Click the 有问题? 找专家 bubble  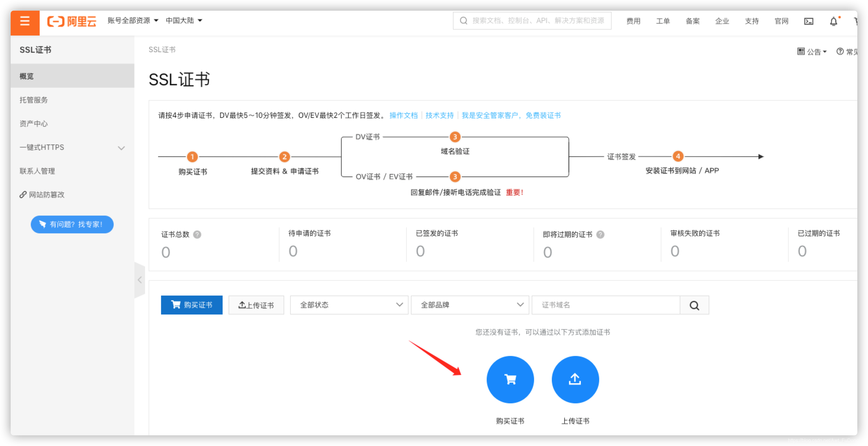[72, 224]
